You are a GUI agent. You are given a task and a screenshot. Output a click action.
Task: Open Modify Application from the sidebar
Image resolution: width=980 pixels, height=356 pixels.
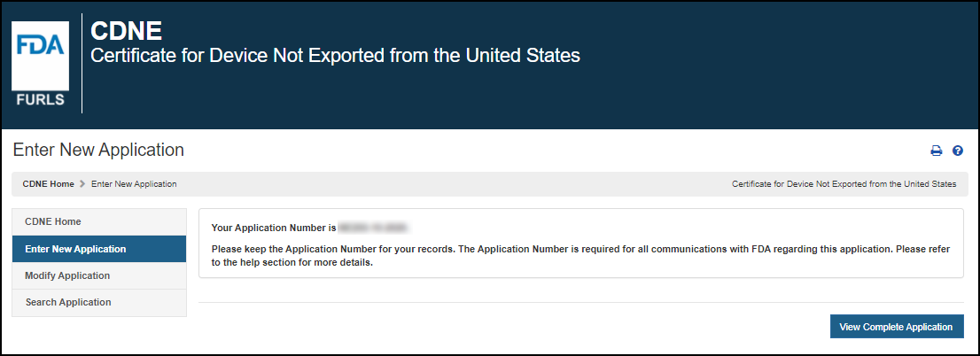click(x=67, y=275)
